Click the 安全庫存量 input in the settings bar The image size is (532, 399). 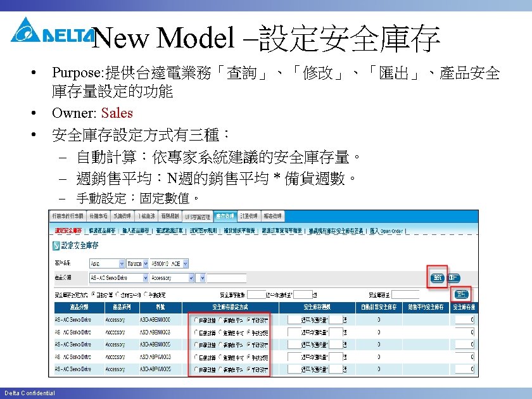(x=405, y=294)
